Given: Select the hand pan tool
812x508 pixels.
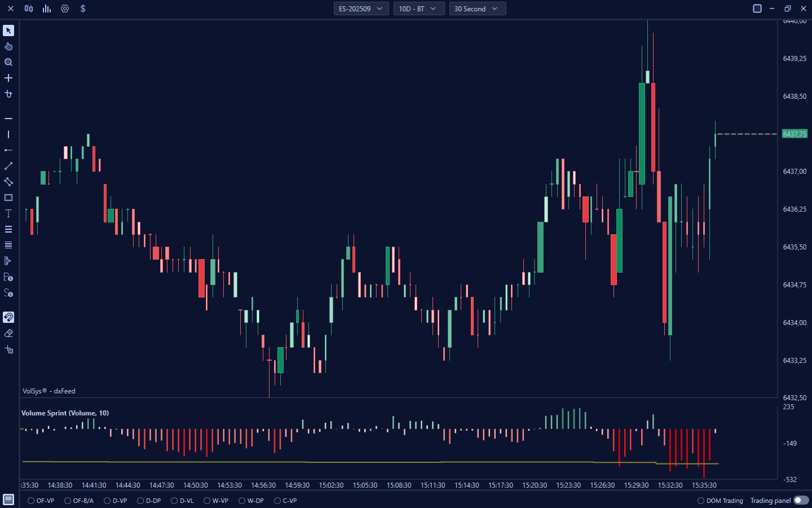Looking at the screenshot, I should click(8, 46).
